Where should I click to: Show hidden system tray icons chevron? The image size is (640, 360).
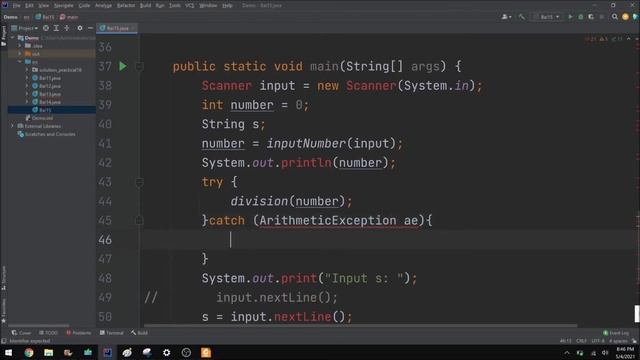coord(567,353)
